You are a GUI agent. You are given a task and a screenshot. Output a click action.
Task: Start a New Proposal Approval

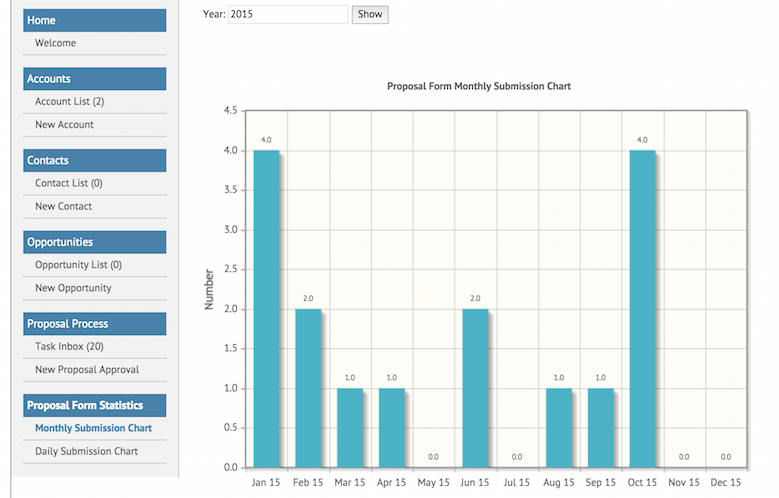87,370
